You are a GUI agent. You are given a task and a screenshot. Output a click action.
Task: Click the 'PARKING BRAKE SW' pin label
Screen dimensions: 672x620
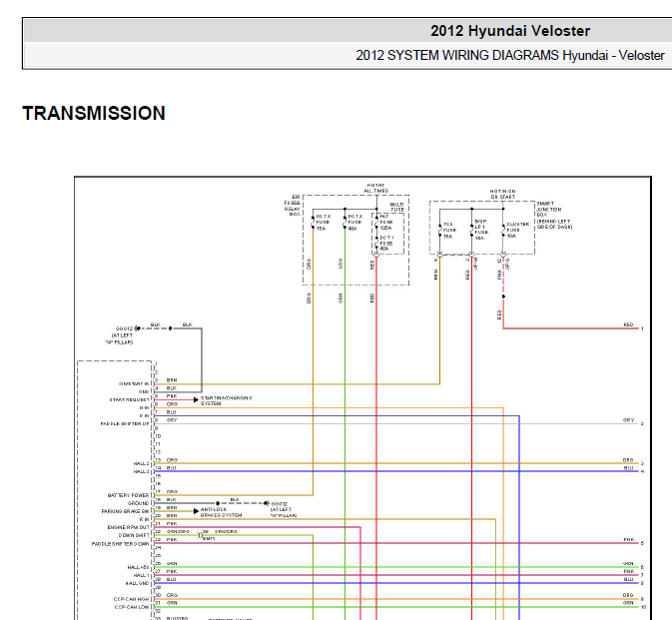click(x=125, y=511)
